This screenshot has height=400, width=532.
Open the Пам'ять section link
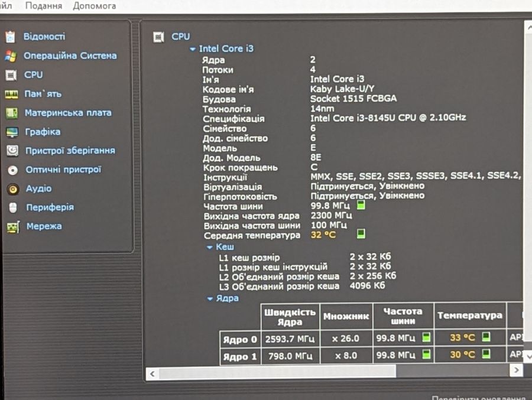[43, 93]
